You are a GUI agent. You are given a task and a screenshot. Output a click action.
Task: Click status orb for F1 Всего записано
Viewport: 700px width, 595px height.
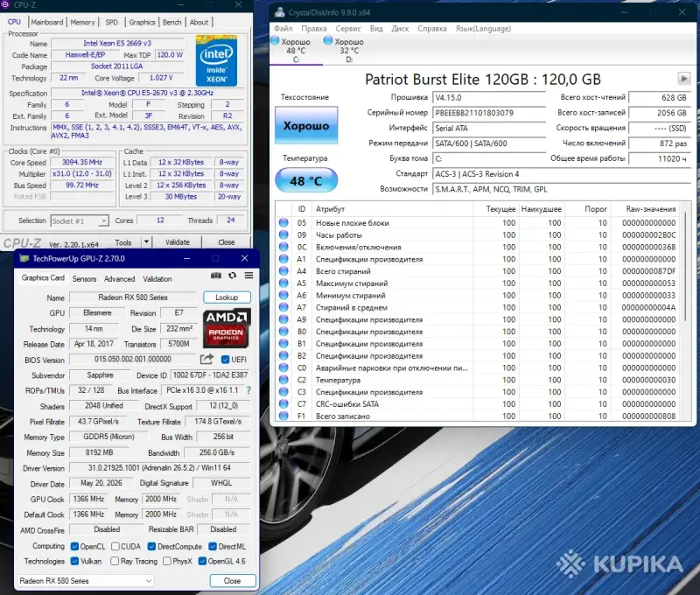pos(283,416)
